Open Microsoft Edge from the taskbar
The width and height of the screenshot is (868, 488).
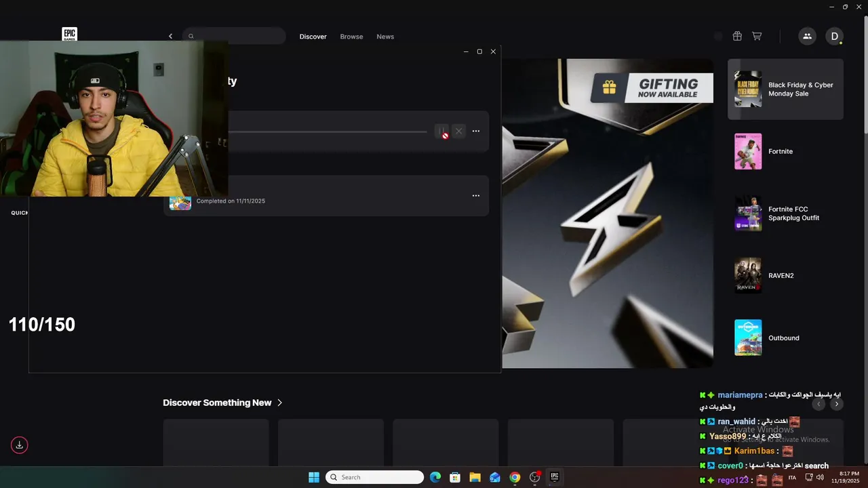(x=435, y=477)
